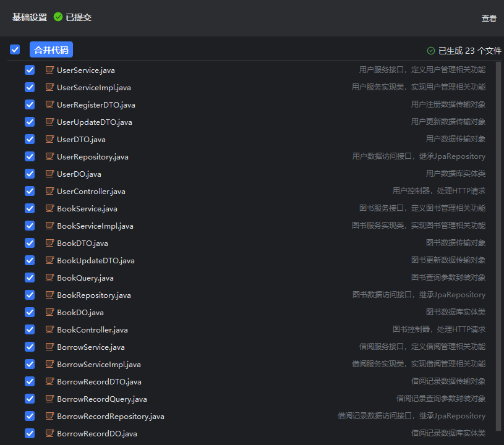Click the Java icon for UserRepository.java

[49, 156]
